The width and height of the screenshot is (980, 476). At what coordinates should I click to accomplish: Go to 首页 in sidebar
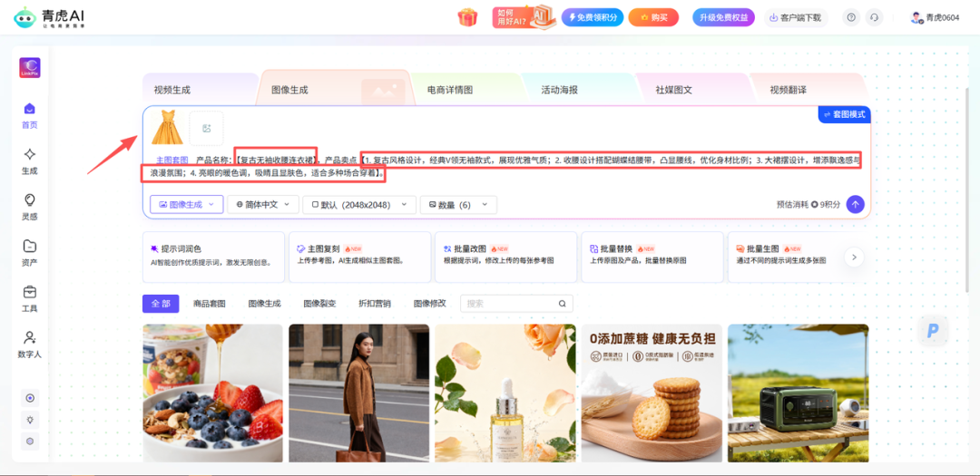coord(29,116)
